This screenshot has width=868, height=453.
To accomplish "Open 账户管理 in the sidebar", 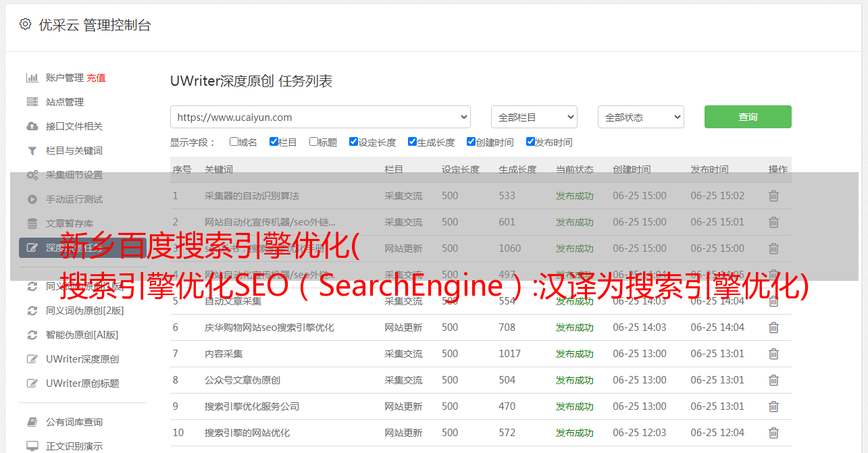I will click(x=65, y=78).
